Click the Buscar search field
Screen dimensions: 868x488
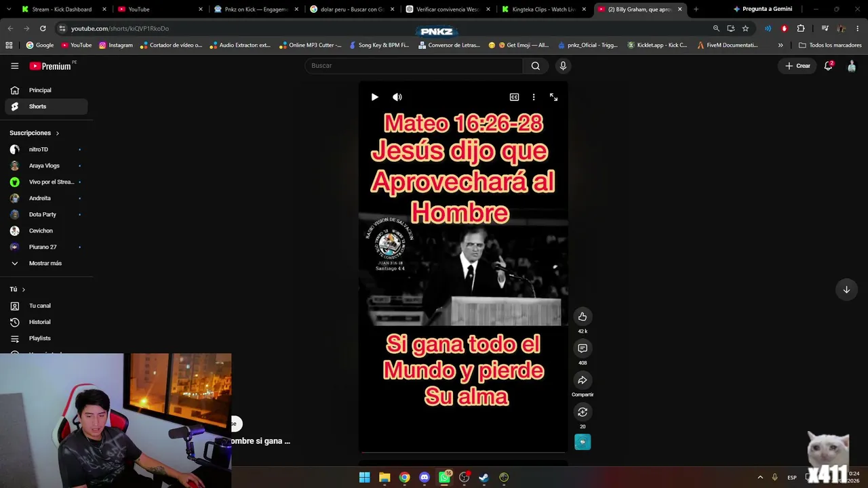(414, 66)
